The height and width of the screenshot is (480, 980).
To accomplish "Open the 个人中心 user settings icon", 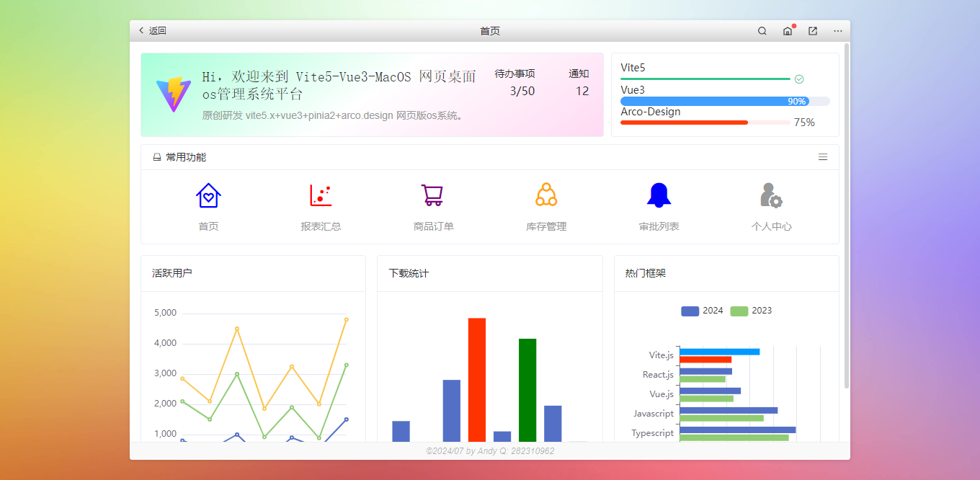I will pyautogui.click(x=771, y=195).
